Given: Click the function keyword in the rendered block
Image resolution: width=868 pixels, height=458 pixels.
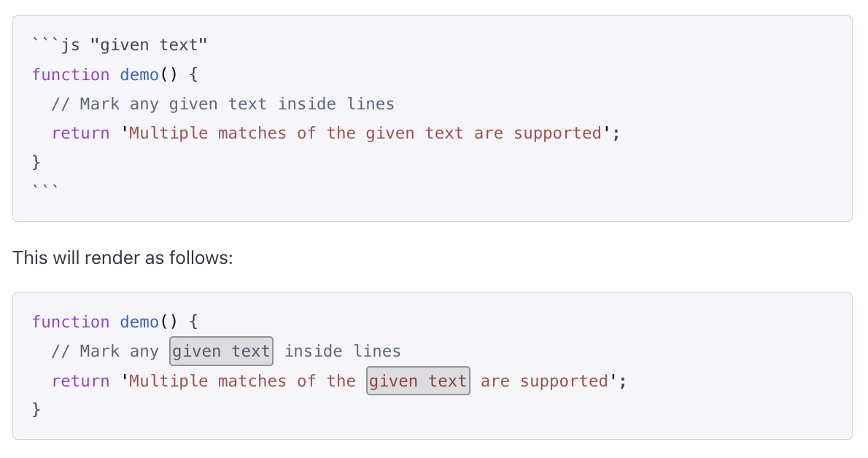Looking at the screenshot, I should pyautogui.click(x=71, y=322).
